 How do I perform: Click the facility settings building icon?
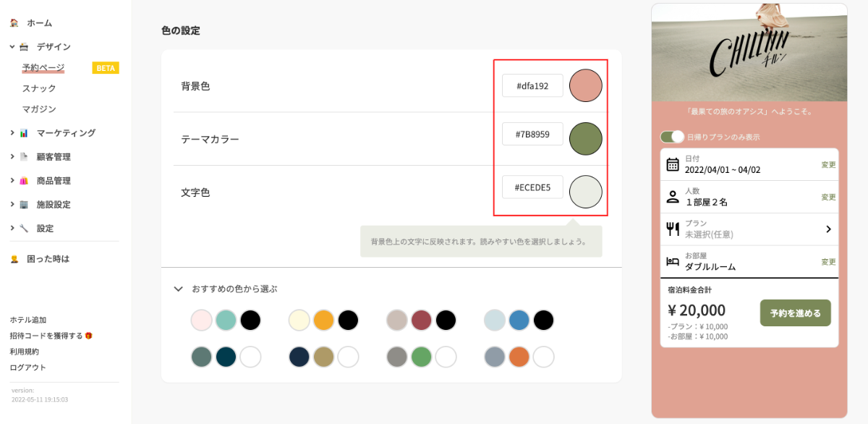coord(24,205)
